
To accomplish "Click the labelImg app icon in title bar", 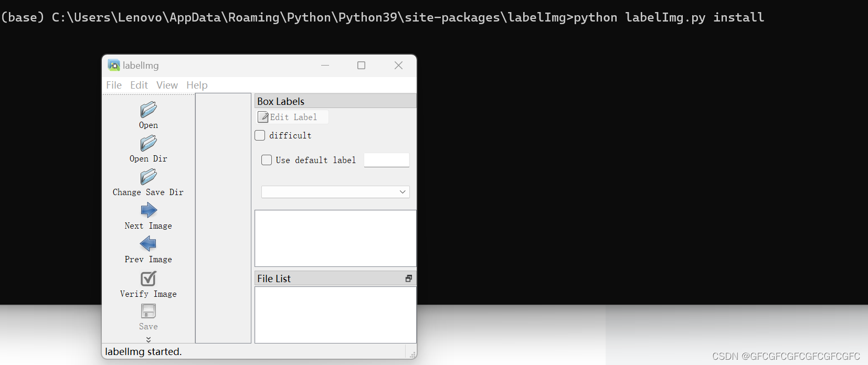I will (x=114, y=65).
